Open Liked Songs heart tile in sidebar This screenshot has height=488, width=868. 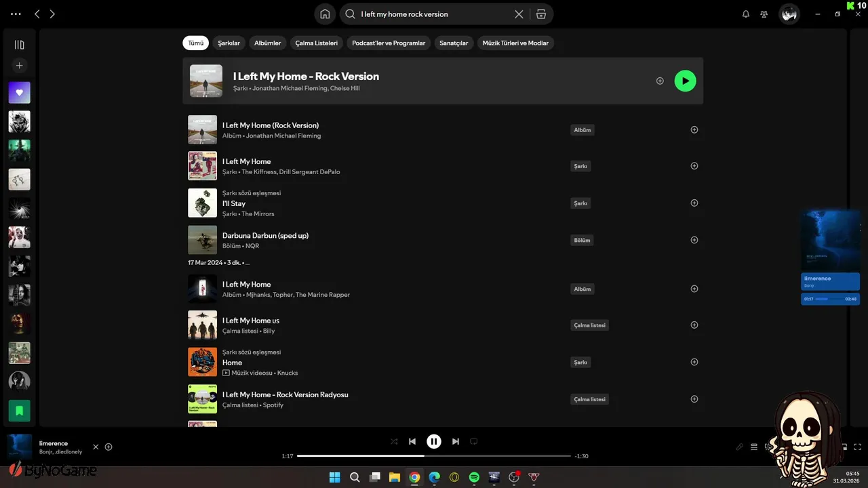pos(19,93)
